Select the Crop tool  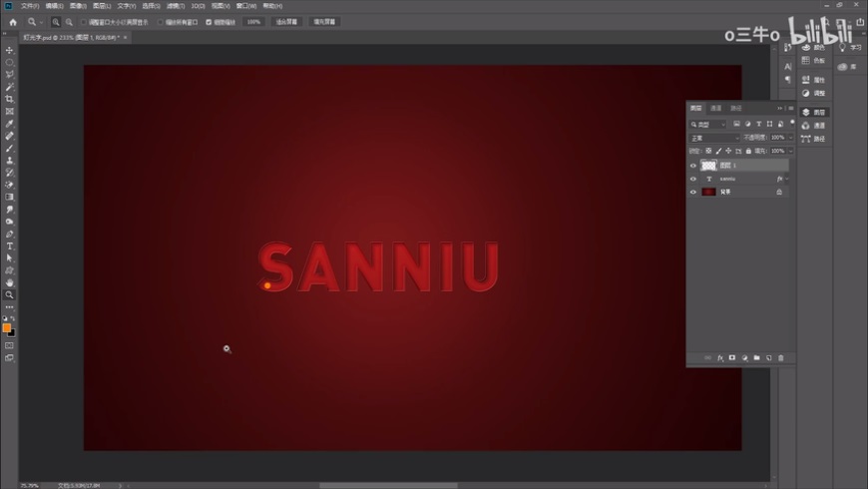coord(10,99)
